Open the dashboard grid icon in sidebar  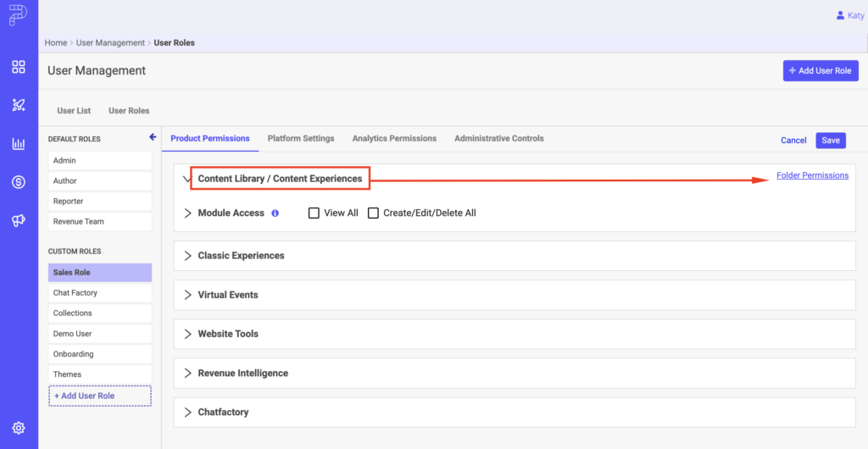point(19,67)
